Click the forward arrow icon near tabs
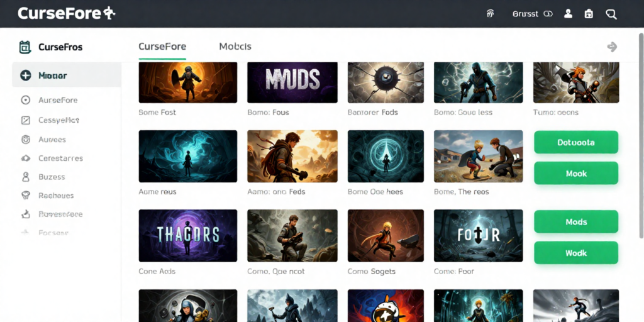Screen dimensions: 644x322 pos(612,47)
